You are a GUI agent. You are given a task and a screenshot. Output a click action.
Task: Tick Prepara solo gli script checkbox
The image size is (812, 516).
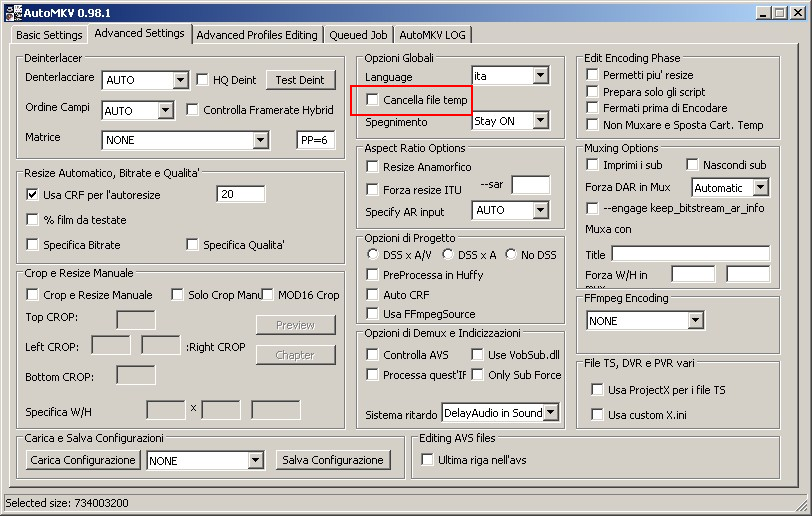coord(592,91)
